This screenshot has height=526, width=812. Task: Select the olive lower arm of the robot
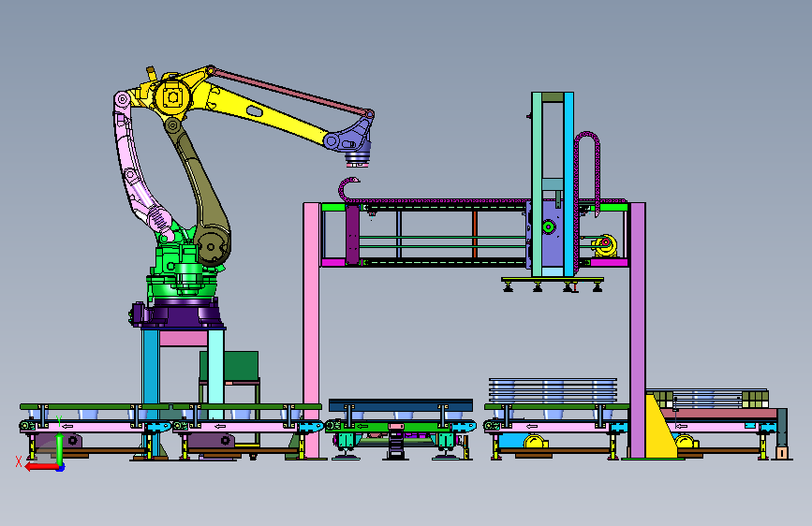click(199, 192)
